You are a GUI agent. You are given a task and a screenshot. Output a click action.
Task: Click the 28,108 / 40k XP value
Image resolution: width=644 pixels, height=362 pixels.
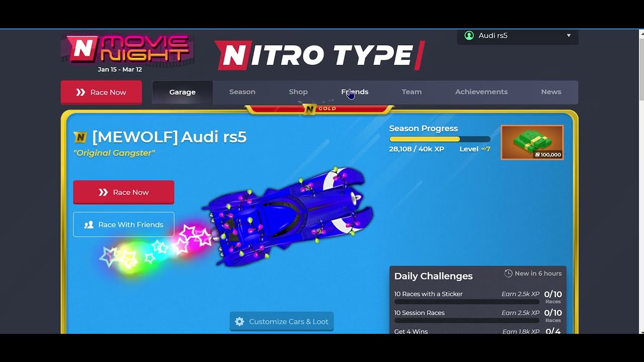417,149
